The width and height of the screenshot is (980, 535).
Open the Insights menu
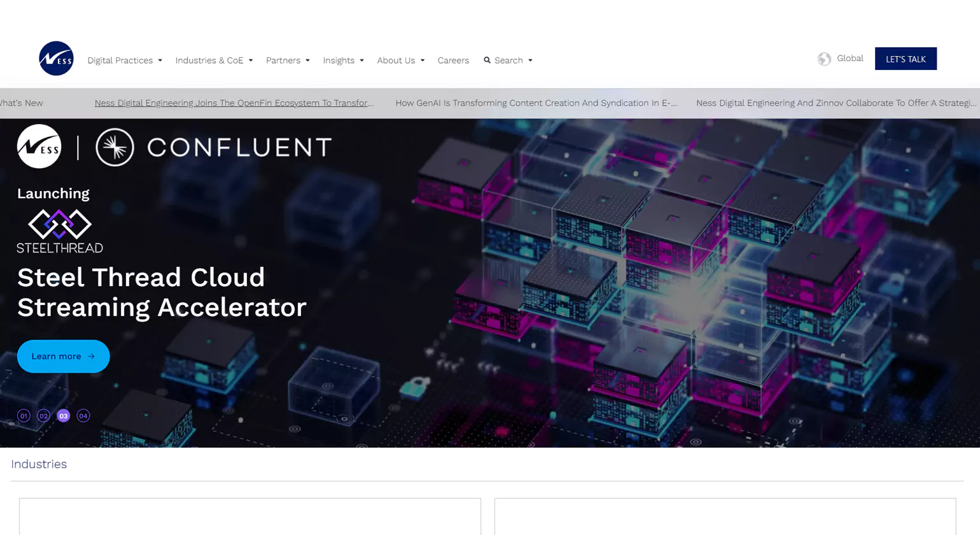(x=343, y=61)
